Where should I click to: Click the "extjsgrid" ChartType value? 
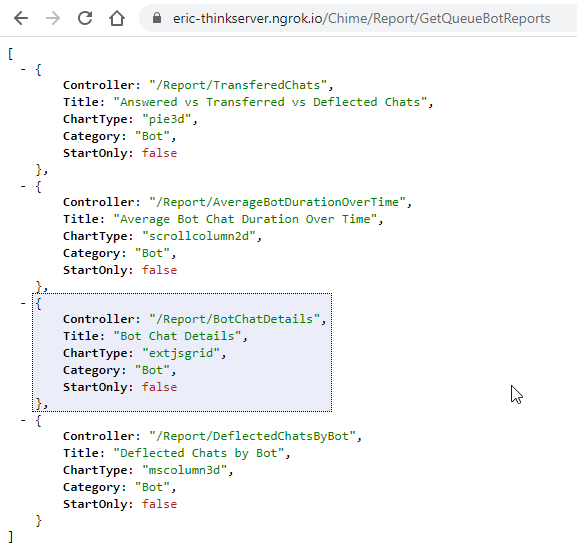[181, 353]
